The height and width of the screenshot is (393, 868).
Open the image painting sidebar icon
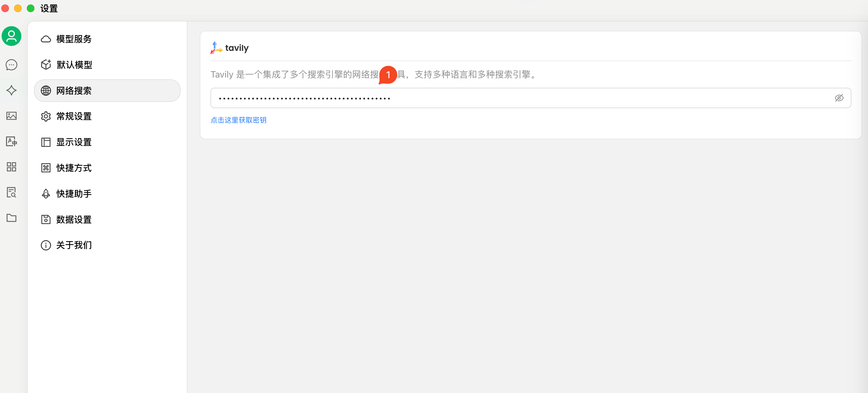pos(11,116)
